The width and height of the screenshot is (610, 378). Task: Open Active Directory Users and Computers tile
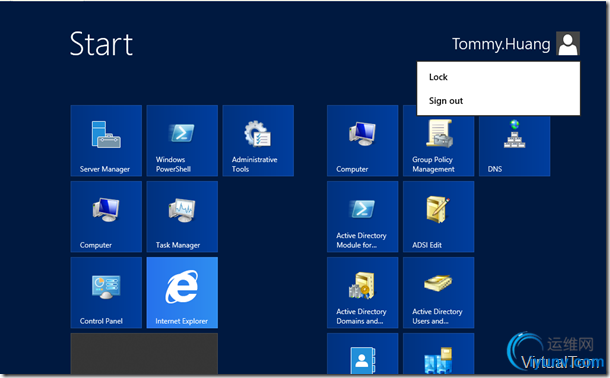click(438, 292)
